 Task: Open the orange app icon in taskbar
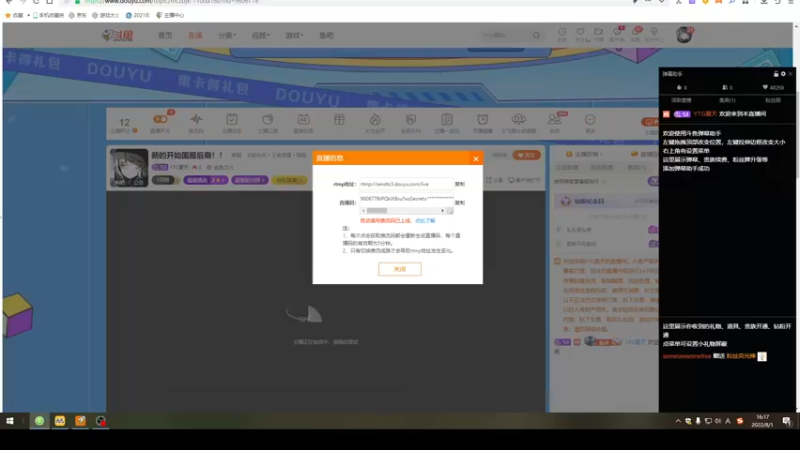pyautogui.click(x=80, y=421)
